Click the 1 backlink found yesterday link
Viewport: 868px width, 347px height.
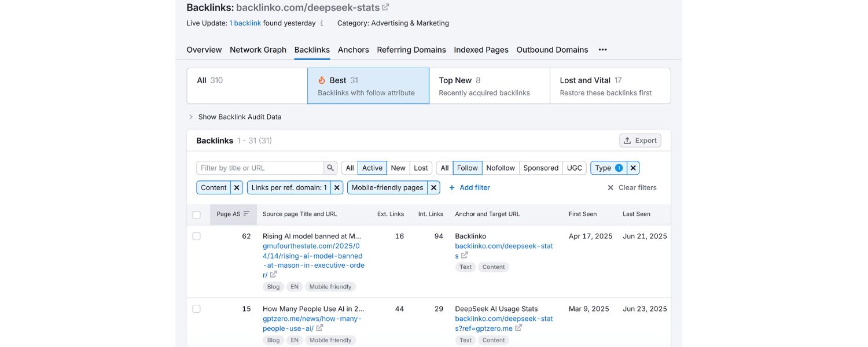pyautogui.click(x=246, y=23)
